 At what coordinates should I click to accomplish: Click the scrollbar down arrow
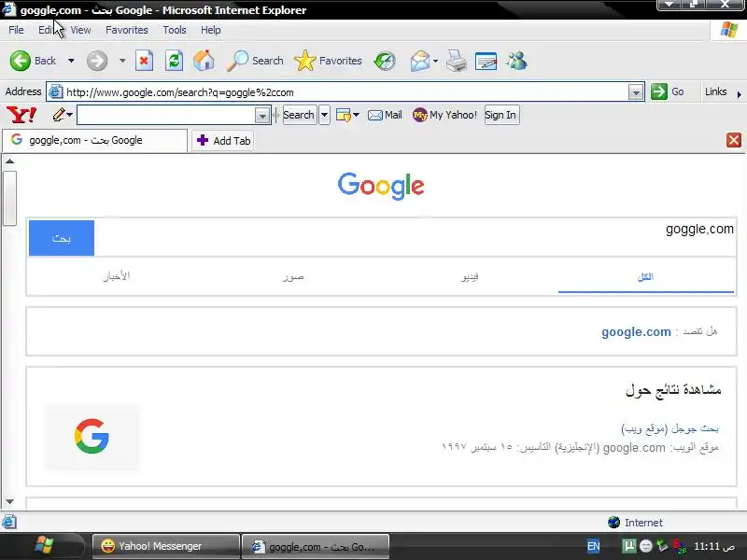click(9, 501)
